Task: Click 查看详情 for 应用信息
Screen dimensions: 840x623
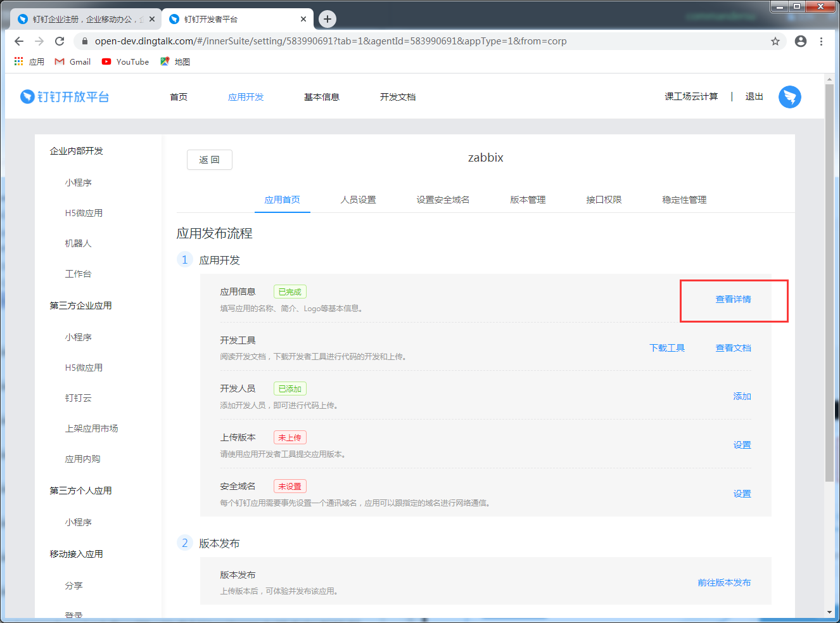Action: coord(734,299)
